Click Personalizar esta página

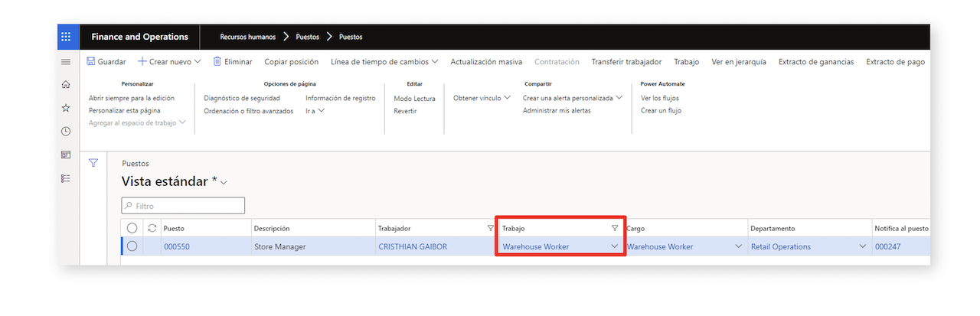pyautogui.click(x=125, y=110)
